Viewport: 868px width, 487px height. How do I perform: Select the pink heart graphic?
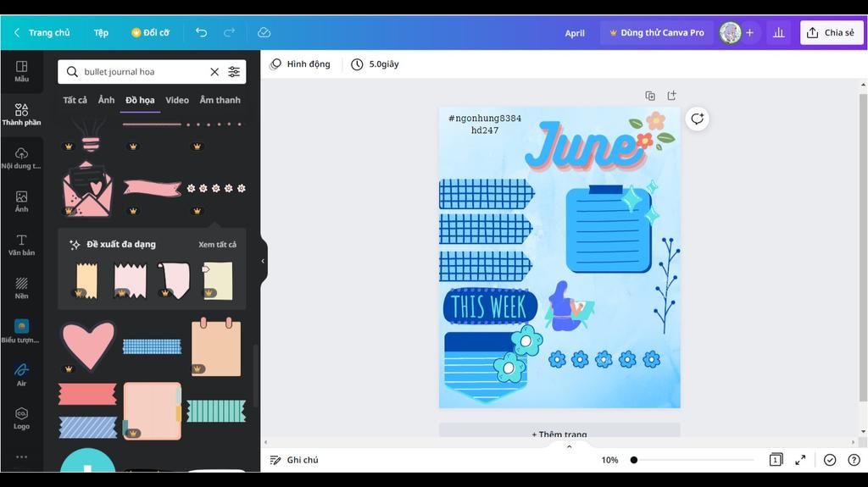click(88, 346)
